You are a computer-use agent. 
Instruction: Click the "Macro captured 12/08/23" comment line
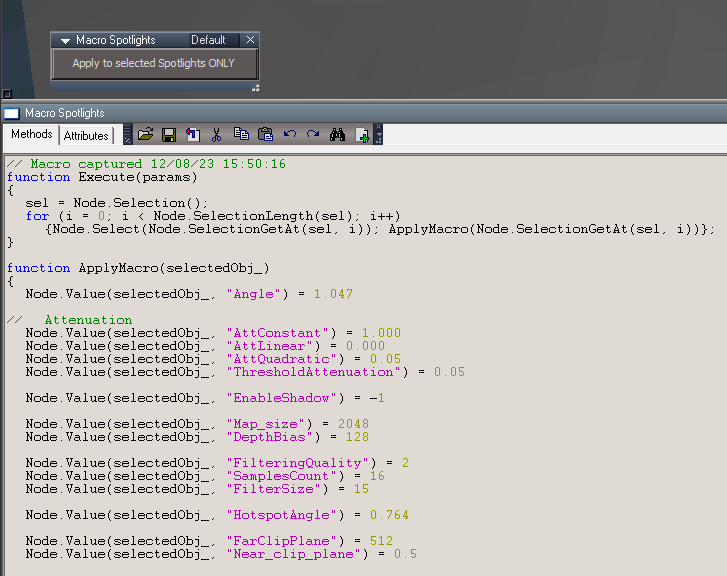pyautogui.click(x=147, y=164)
